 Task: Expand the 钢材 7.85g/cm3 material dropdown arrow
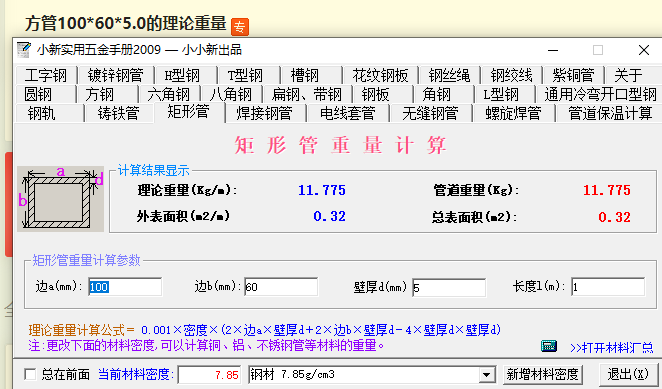486,375
